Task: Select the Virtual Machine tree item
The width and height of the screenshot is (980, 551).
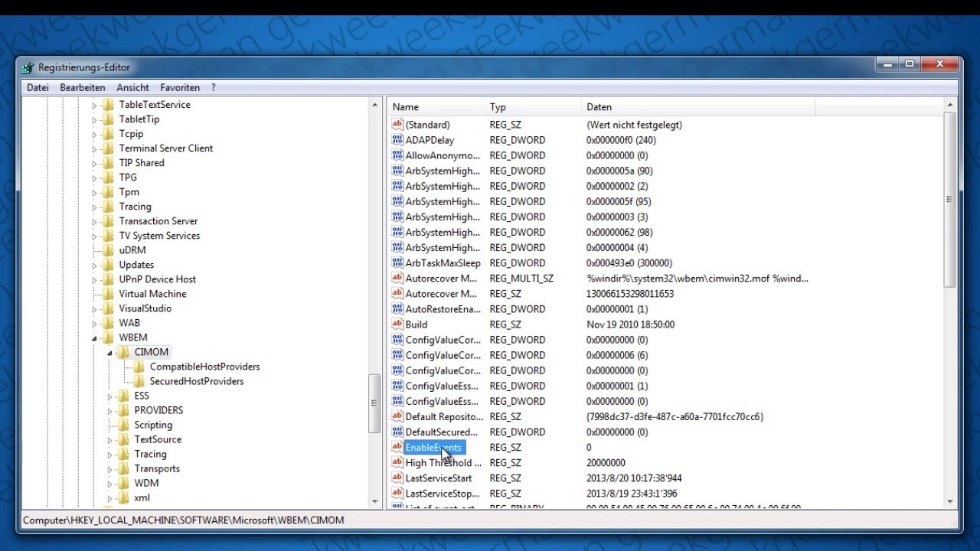Action: click(152, 294)
